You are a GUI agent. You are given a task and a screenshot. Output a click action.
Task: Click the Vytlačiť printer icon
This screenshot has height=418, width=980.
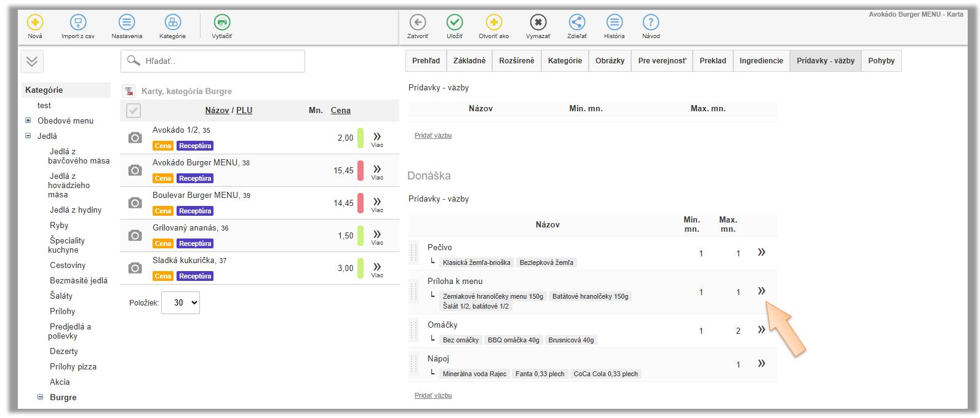click(x=222, y=23)
